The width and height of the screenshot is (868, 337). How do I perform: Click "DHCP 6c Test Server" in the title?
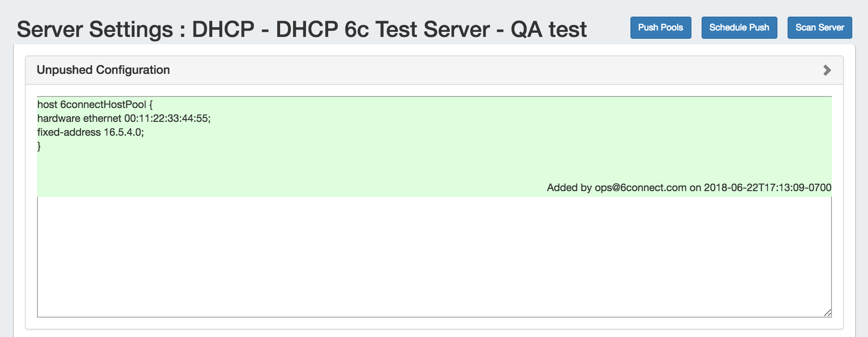tap(383, 30)
